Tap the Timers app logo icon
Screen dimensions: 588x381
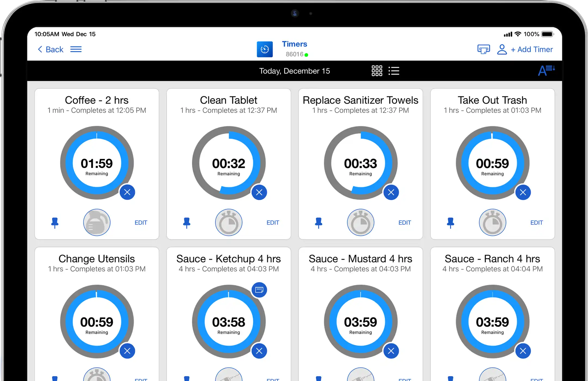click(x=265, y=49)
